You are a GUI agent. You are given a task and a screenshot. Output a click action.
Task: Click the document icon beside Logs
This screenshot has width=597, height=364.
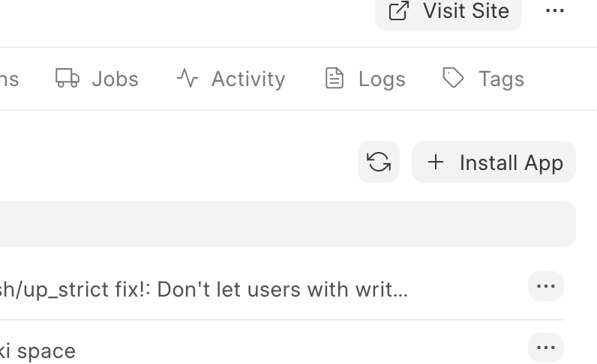pos(334,78)
